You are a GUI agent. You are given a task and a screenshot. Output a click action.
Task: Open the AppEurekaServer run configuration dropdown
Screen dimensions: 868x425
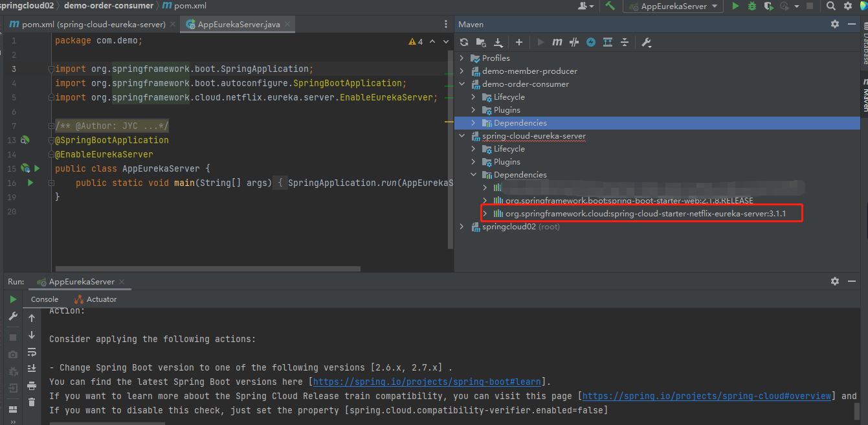[x=673, y=6]
